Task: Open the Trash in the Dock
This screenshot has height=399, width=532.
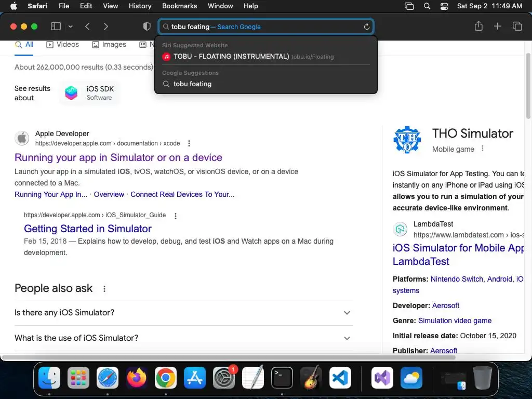Action: pos(483,378)
